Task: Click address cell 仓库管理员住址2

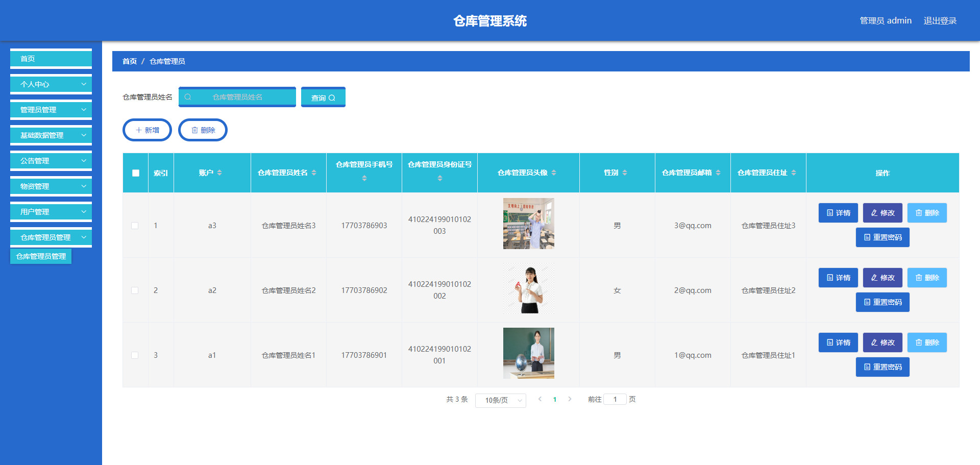Action: point(768,290)
